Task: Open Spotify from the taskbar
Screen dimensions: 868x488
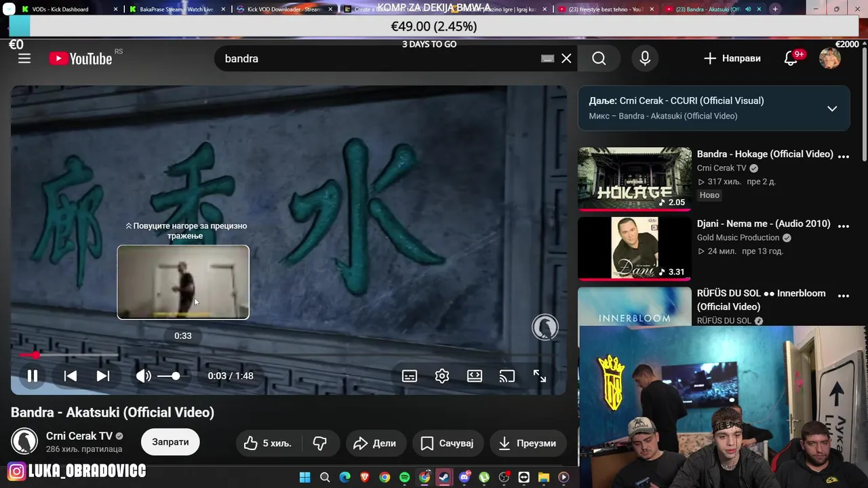Action: [405, 478]
